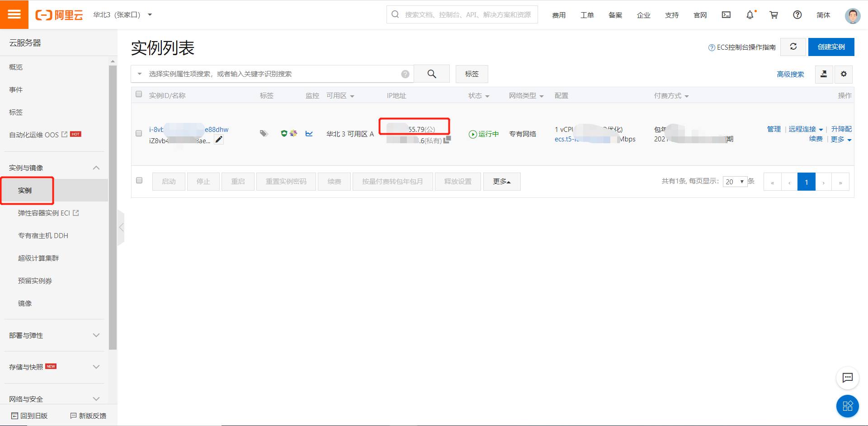Open the list settings gear icon
The height and width of the screenshot is (426, 868).
click(844, 74)
